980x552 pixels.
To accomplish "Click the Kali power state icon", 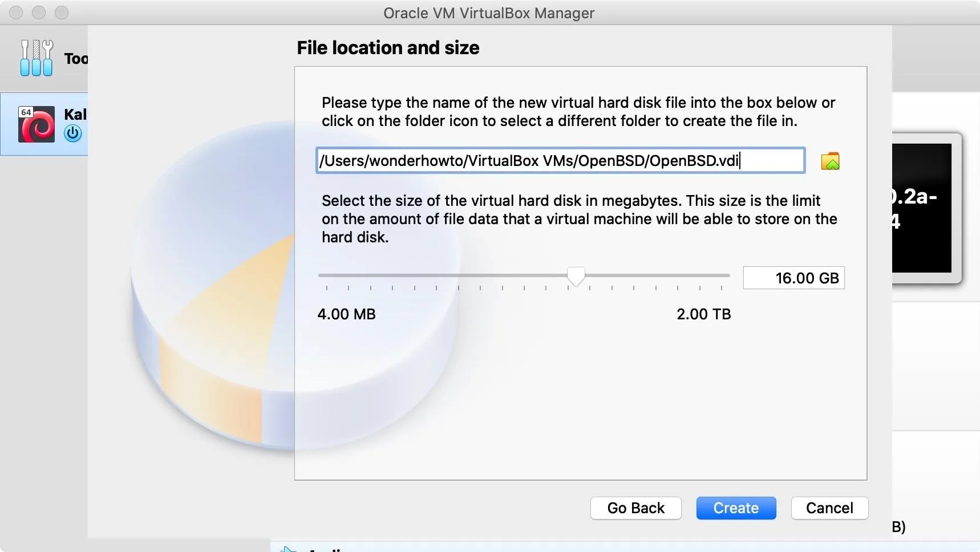I will 73,133.
